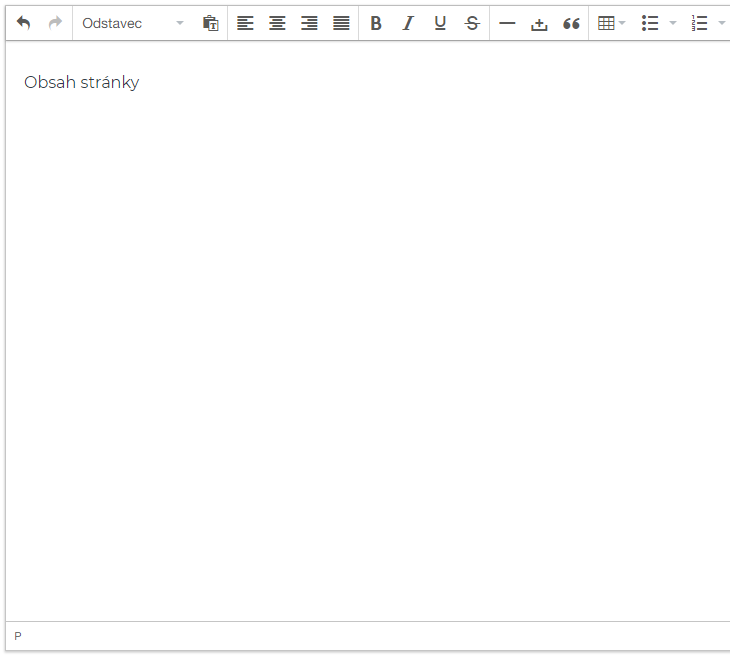Apply blockquote formatting
The image size is (730, 656).
[x=571, y=23]
